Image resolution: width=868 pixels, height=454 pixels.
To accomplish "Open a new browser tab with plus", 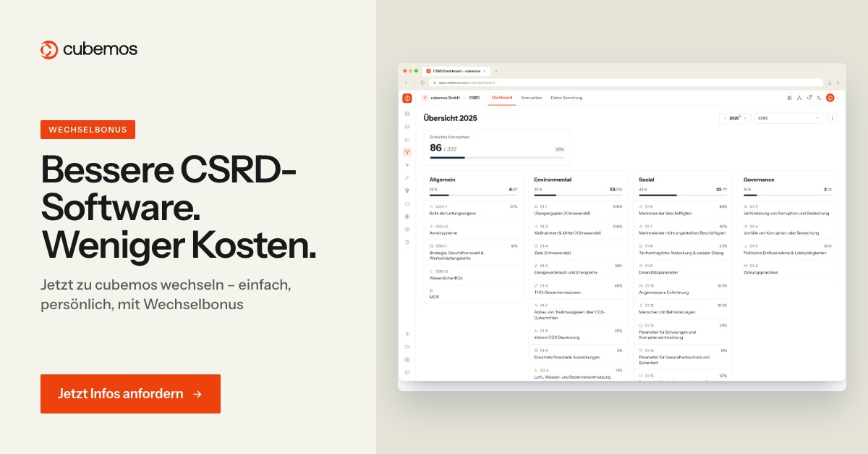I will (496, 71).
